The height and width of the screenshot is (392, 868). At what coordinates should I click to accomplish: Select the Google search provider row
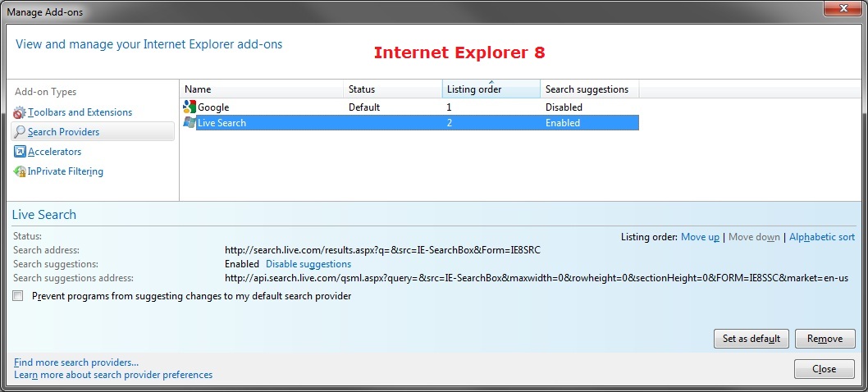(x=410, y=107)
